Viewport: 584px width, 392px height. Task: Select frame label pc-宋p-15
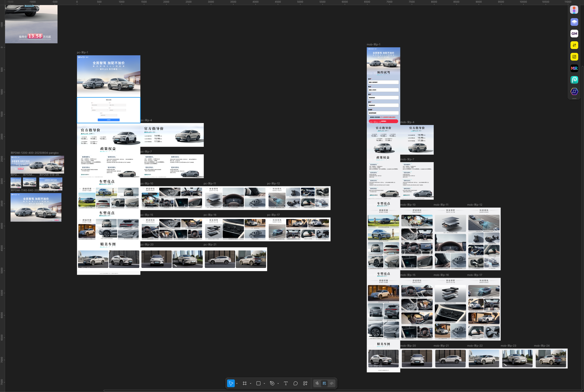[147, 215]
